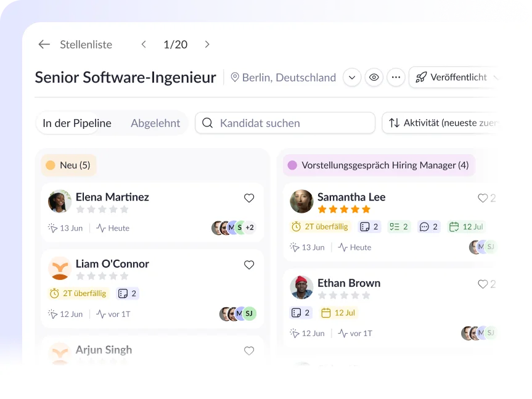Open the Aktivität sort order dropdown

click(x=441, y=123)
